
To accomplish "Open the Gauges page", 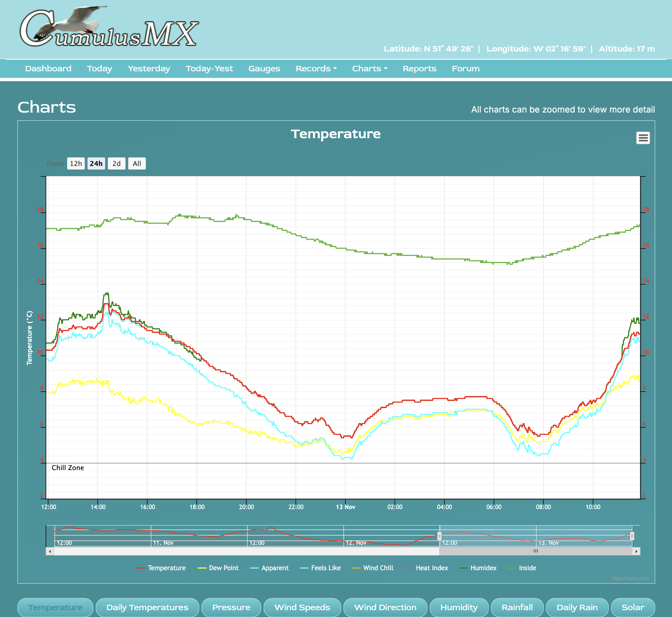I will coord(264,69).
